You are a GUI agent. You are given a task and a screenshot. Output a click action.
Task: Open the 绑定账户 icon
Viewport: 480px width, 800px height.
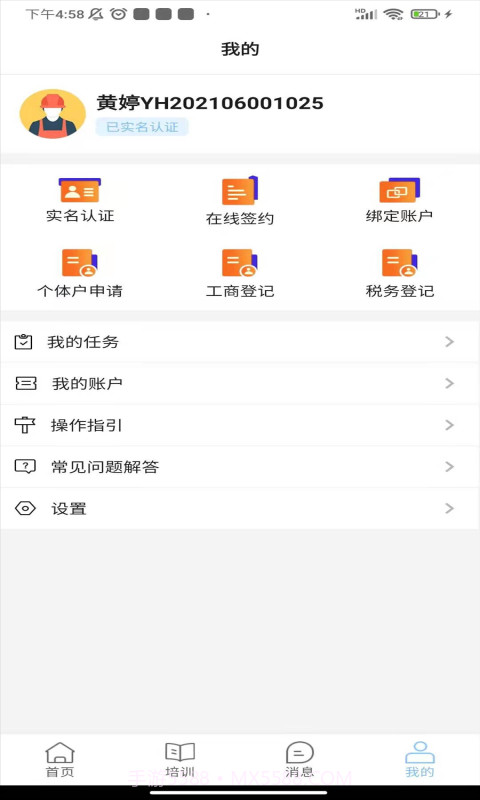pyautogui.click(x=399, y=190)
